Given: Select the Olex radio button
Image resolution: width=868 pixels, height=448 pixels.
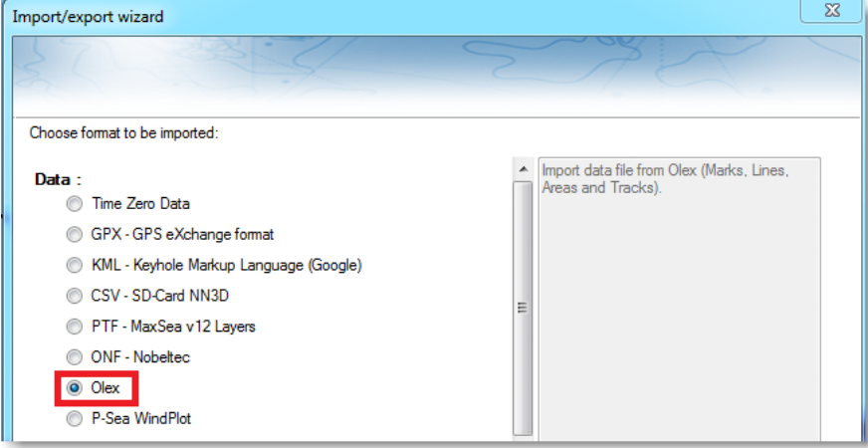Looking at the screenshot, I should (74, 388).
